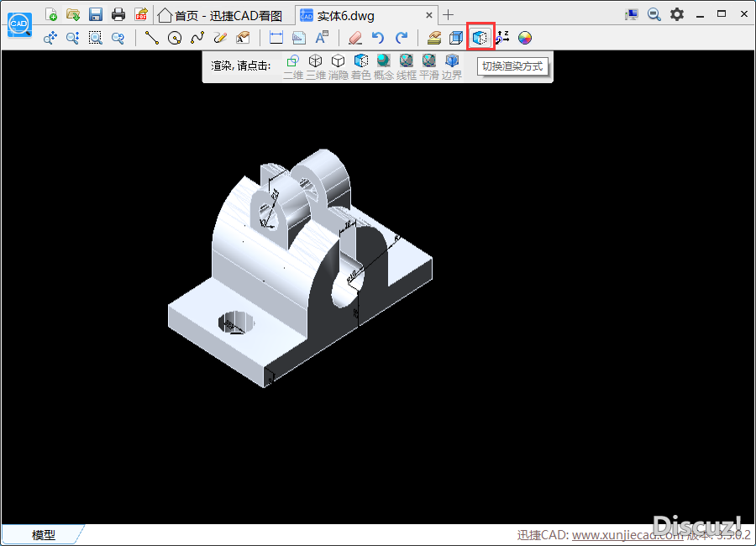Switch to the 模型 model layout tab
This screenshot has width=756, height=546.
(43, 535)
